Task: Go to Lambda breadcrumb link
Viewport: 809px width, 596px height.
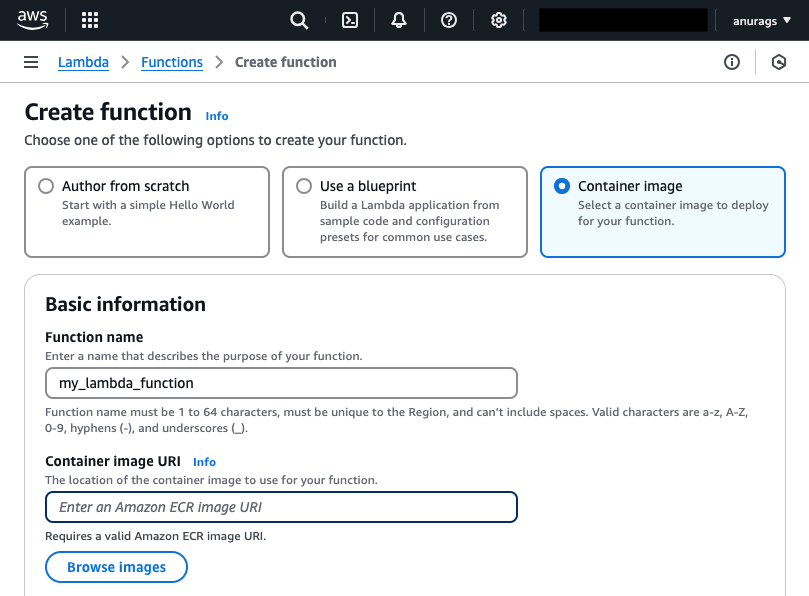Action: point(83,62)
